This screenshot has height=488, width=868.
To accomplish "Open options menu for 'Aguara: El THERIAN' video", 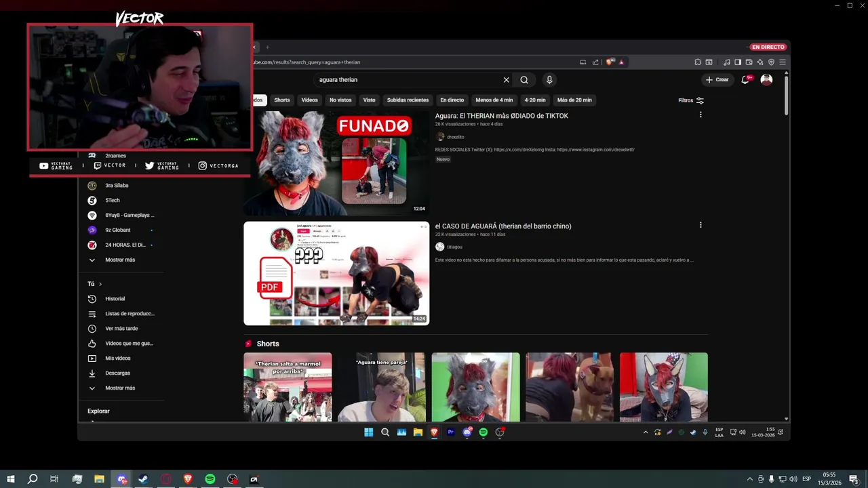I will [x=701, y=115].
